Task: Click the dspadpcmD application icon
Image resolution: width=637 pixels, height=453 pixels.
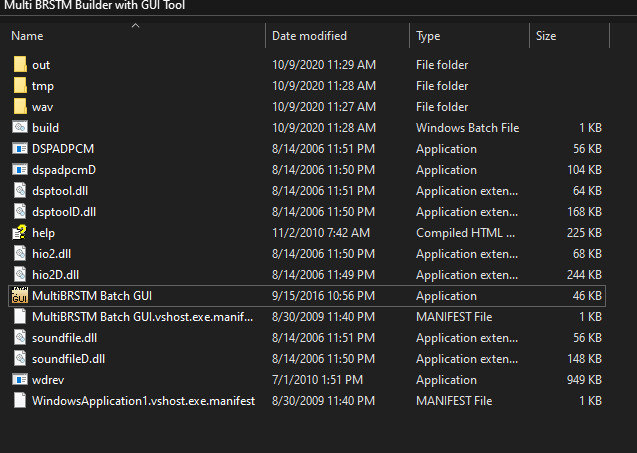Action: point(20,169)
